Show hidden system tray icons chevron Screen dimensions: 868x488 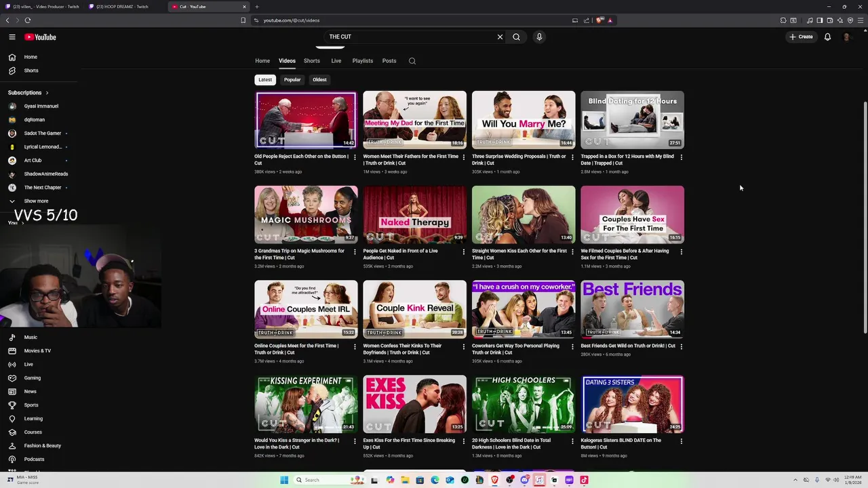[x=795, y=480]
